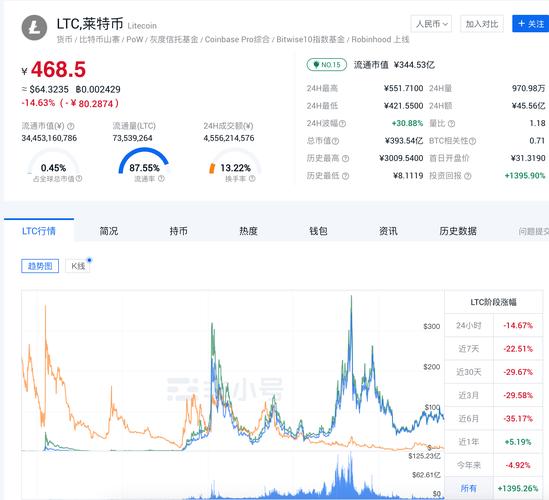Click help icon next to 量比
Screen dimensions: 549x500
(x=452, y=123)
